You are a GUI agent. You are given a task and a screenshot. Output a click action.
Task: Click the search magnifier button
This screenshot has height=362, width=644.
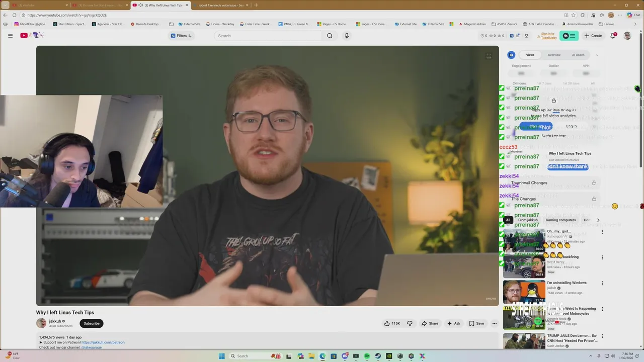click(x=330, y=36)
